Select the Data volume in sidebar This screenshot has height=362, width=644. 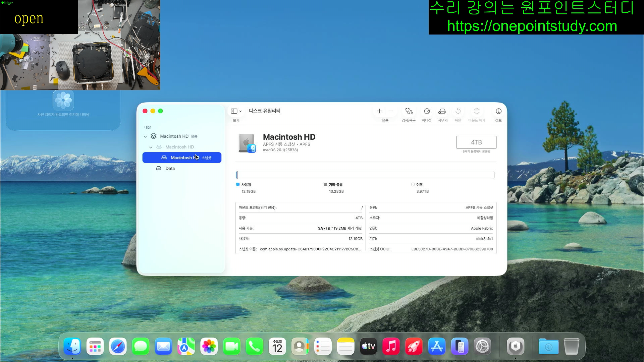170,168
